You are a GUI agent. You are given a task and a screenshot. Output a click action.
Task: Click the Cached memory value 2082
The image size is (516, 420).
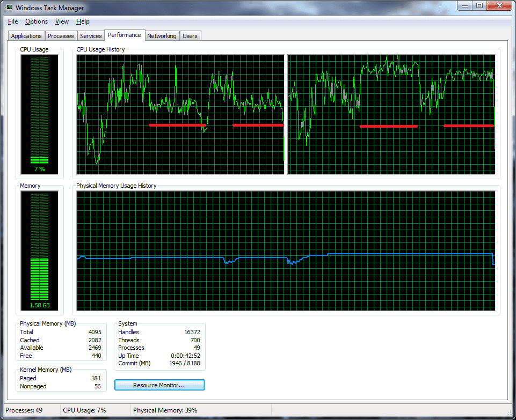(x=95, y=340)
